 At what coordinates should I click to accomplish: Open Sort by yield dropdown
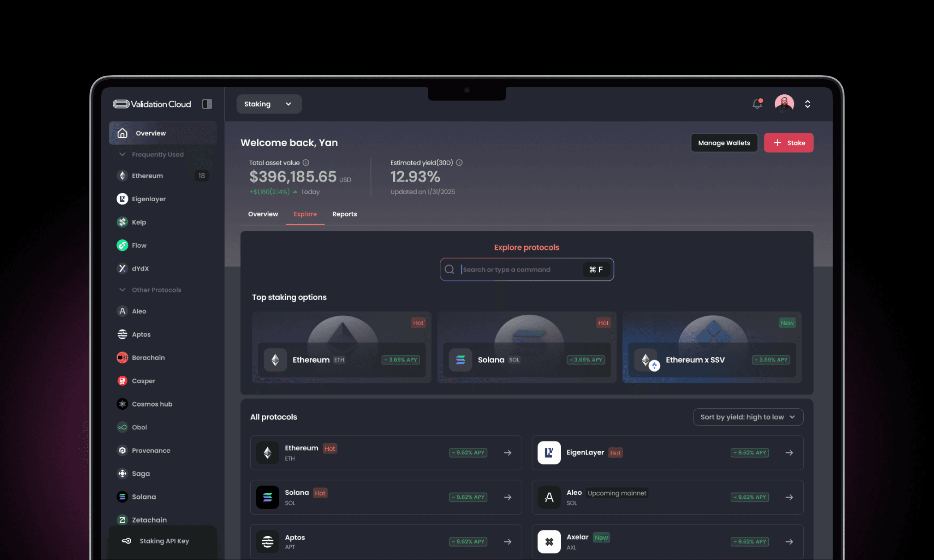[x=748, y=417]
